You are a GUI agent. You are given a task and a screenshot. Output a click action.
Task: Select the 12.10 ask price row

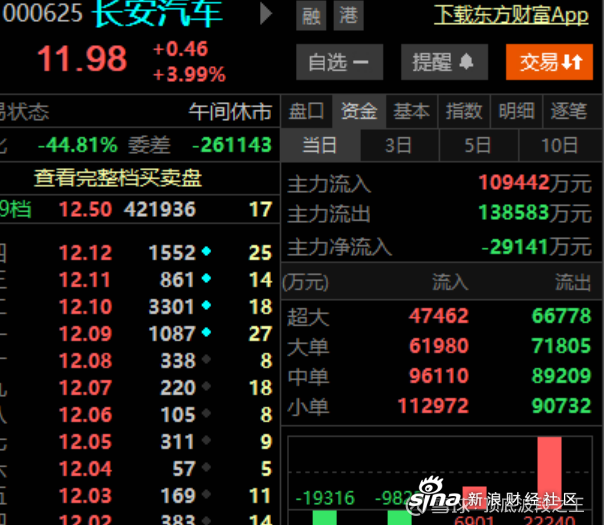(x=139, y=307)
